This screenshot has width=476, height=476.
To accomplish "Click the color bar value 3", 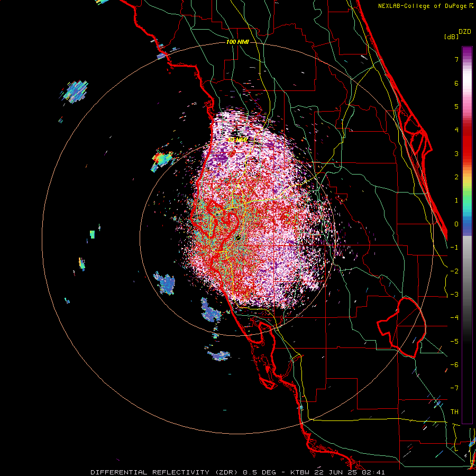I will coord(456,153).
